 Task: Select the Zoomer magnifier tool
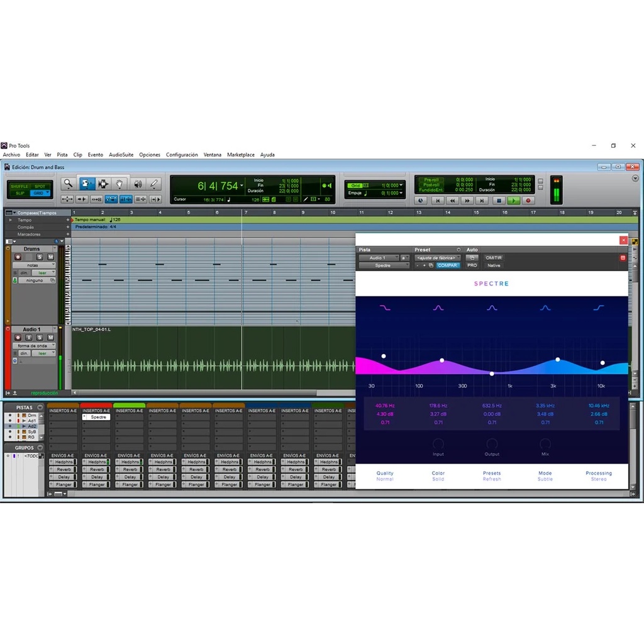[68, 184]
